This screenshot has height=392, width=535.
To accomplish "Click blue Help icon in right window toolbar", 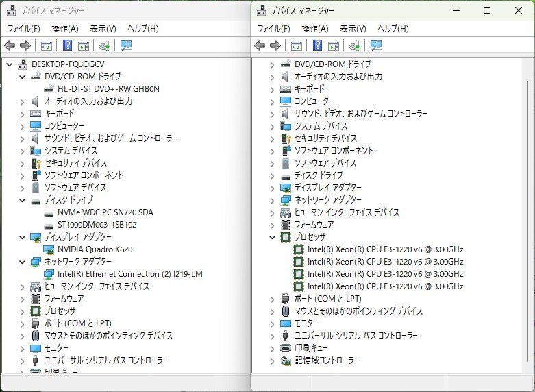I will click(318, 45).
